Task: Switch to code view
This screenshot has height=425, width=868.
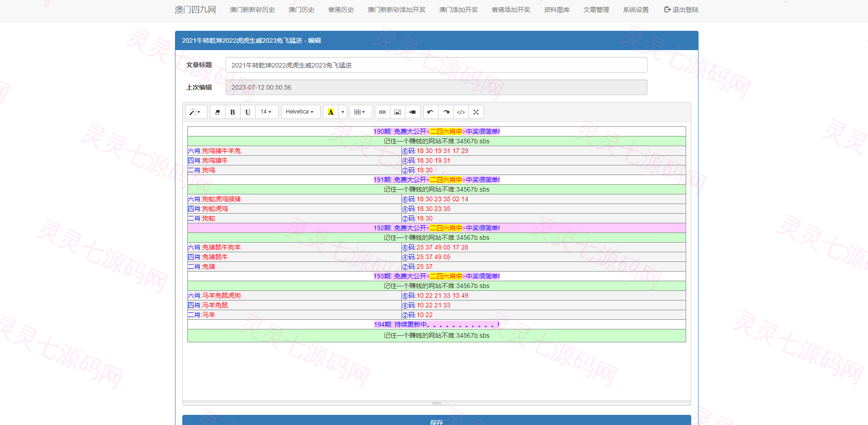Action: tap(461, 112)
